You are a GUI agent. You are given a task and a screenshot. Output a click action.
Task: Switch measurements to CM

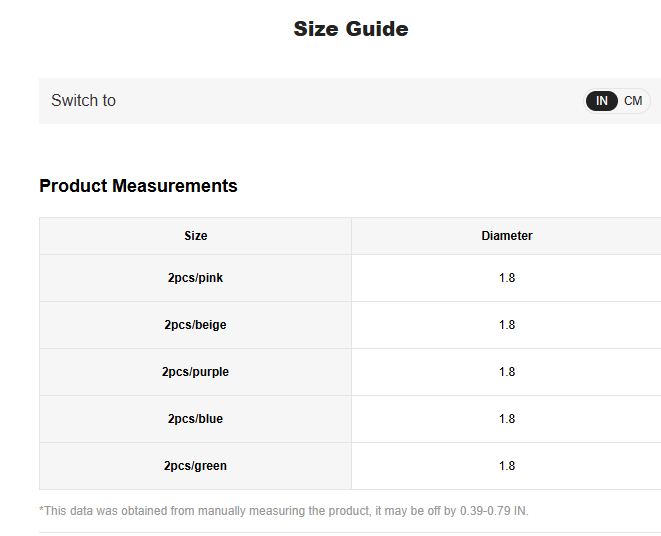[633, 101]
